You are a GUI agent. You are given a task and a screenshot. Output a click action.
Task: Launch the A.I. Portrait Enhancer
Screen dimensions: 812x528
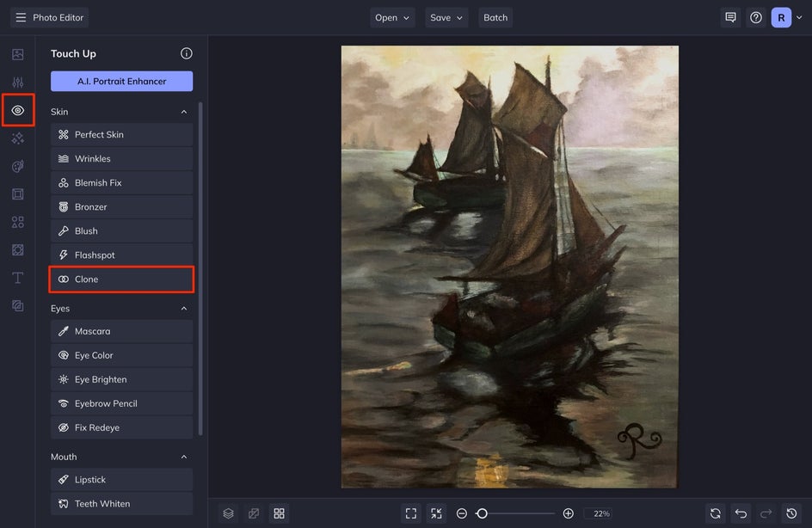coord(121,82)
